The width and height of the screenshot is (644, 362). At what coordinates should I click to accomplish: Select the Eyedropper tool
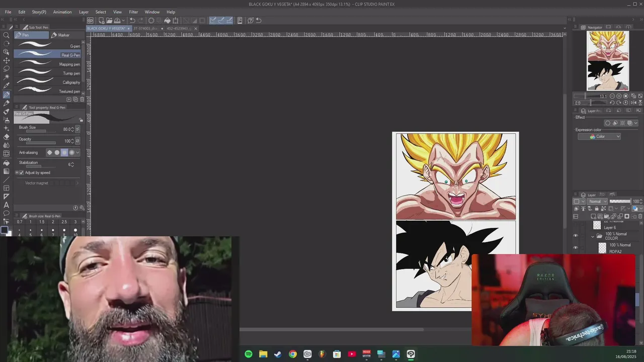coord(7,86)
